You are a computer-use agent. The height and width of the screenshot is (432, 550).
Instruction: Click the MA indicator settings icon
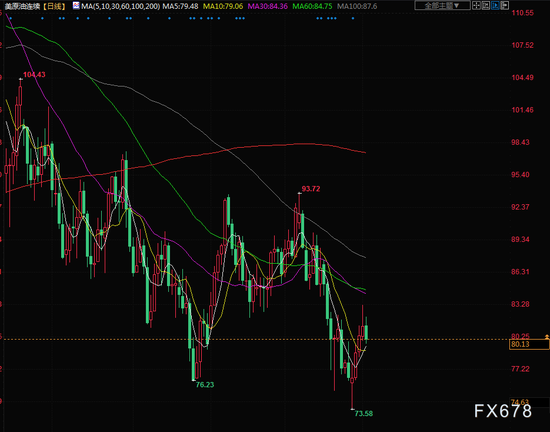click(76, 5)
